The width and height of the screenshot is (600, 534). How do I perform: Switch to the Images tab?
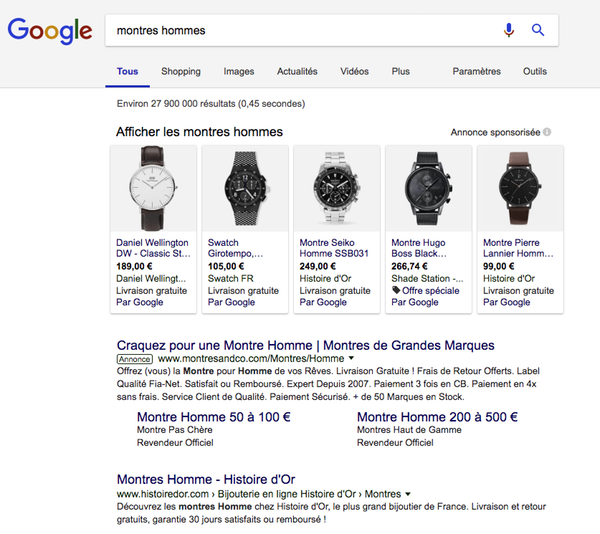coord(239,72)
